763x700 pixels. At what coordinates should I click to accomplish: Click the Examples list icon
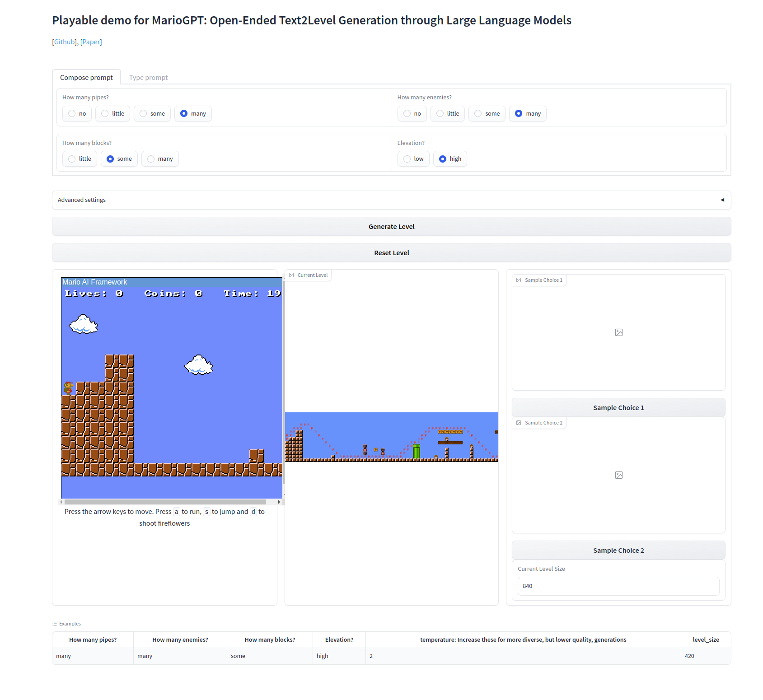point(55,624)
